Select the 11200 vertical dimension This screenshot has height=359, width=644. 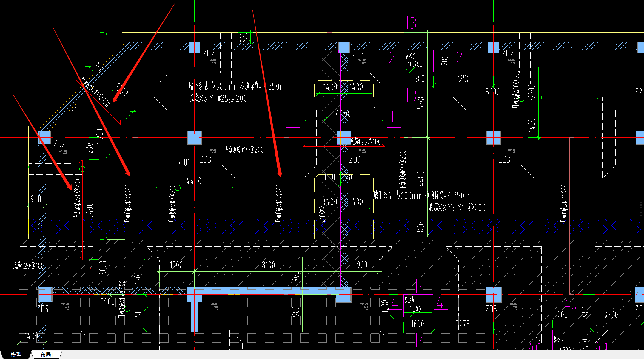point(100,136)
